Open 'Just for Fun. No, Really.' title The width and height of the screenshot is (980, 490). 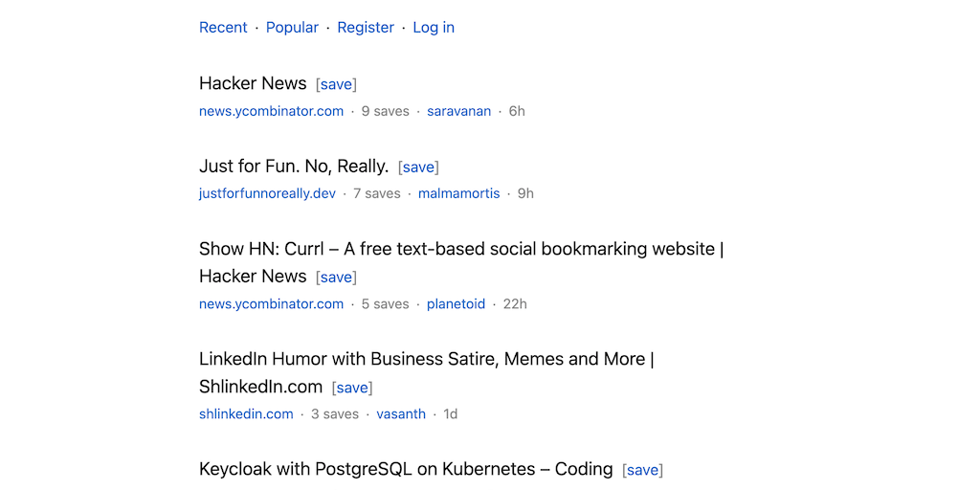coord(294,167)
